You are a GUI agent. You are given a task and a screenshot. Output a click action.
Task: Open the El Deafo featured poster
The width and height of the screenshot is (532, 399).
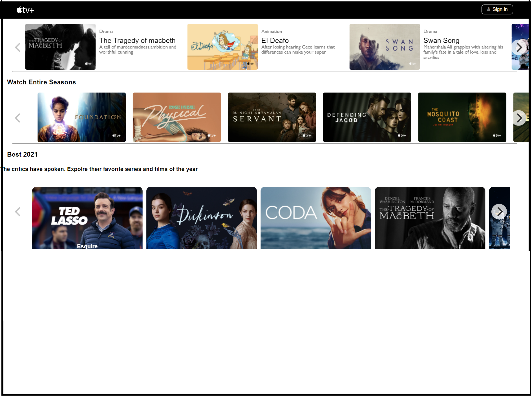222,47
